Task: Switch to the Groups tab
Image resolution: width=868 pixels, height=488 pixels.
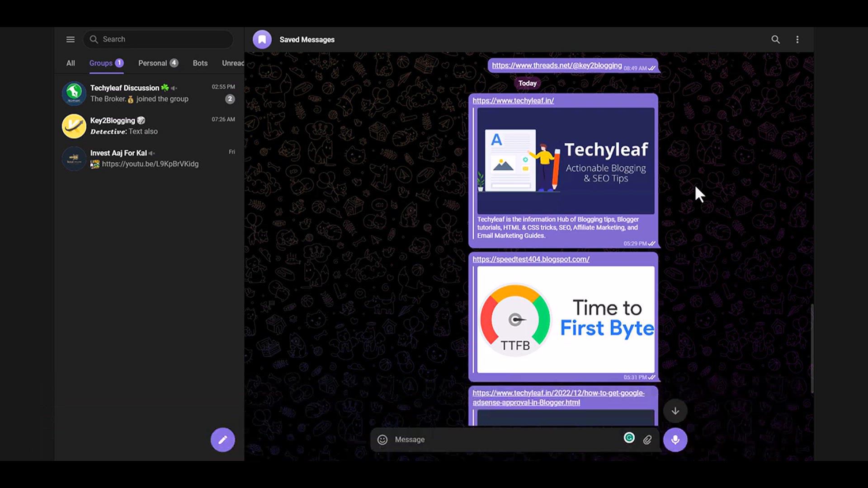Action: (x=106, y=63)
